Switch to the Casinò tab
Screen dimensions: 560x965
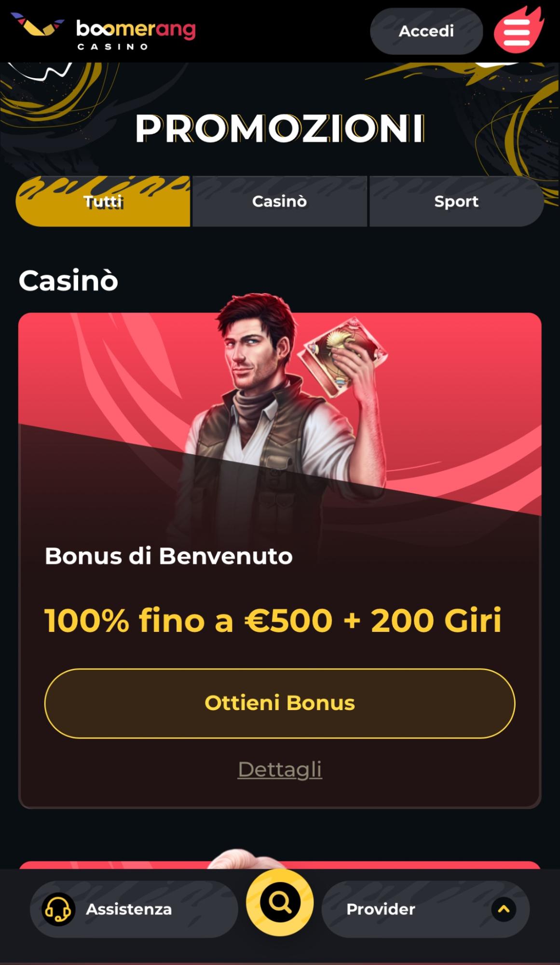tap(280, 201)
